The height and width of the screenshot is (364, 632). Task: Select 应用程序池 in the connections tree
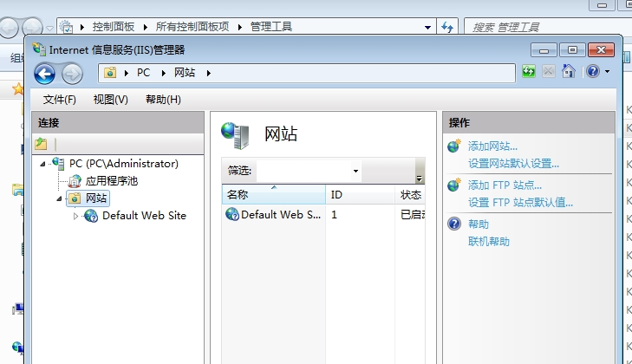point(112,181)
